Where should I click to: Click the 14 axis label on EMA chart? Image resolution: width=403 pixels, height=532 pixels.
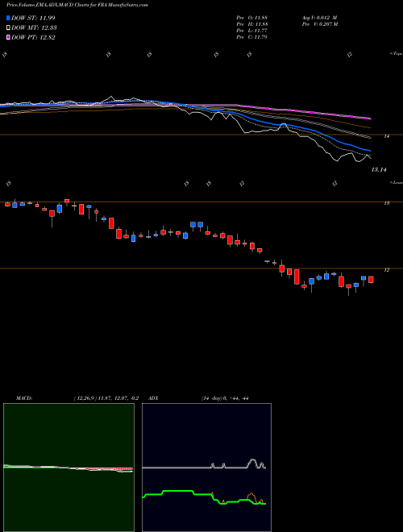pos(386,136)
